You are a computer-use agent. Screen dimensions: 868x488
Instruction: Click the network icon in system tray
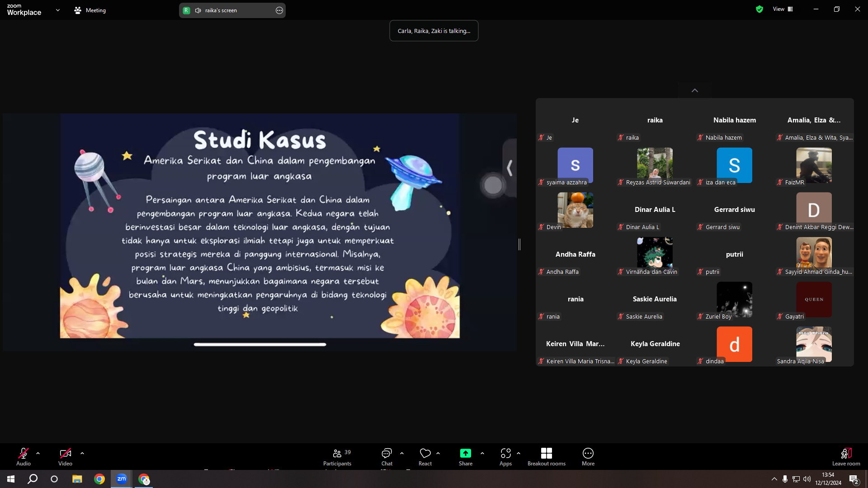[796, 479]
